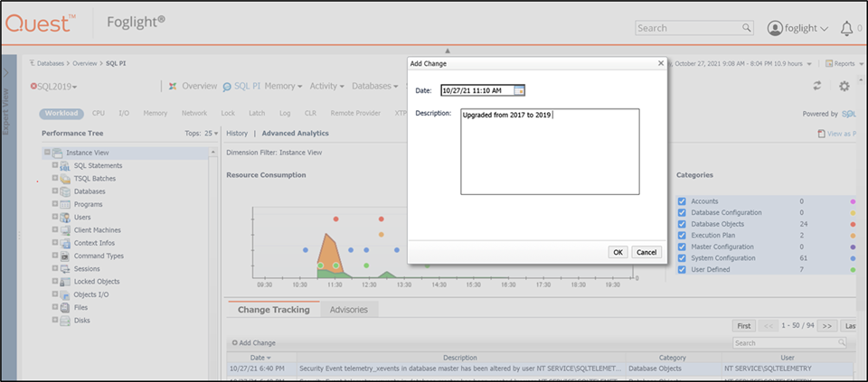Close the Add Change dialog
This screenshot has width=868, height=382.
pos(660,63)
